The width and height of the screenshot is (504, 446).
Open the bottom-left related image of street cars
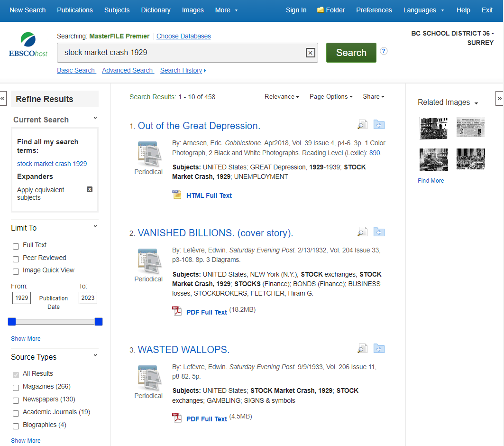(x=434, y=159)
